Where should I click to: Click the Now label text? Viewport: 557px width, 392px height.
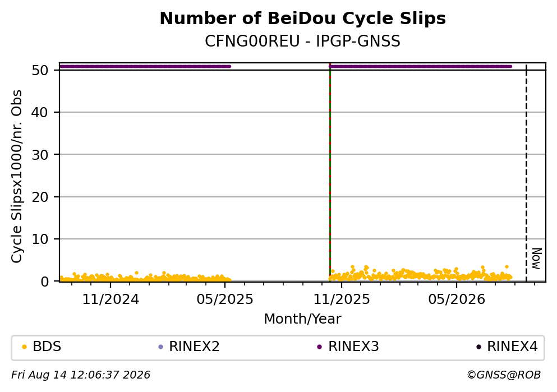click(x=536, y=259)
